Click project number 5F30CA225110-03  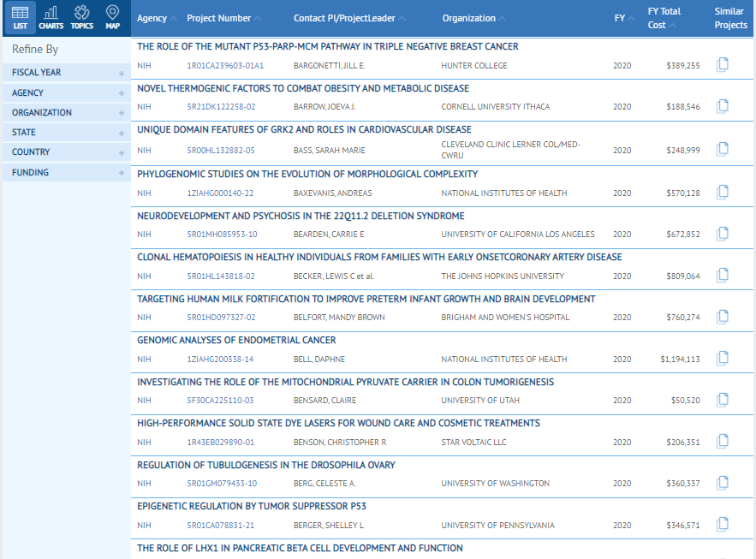220,401
